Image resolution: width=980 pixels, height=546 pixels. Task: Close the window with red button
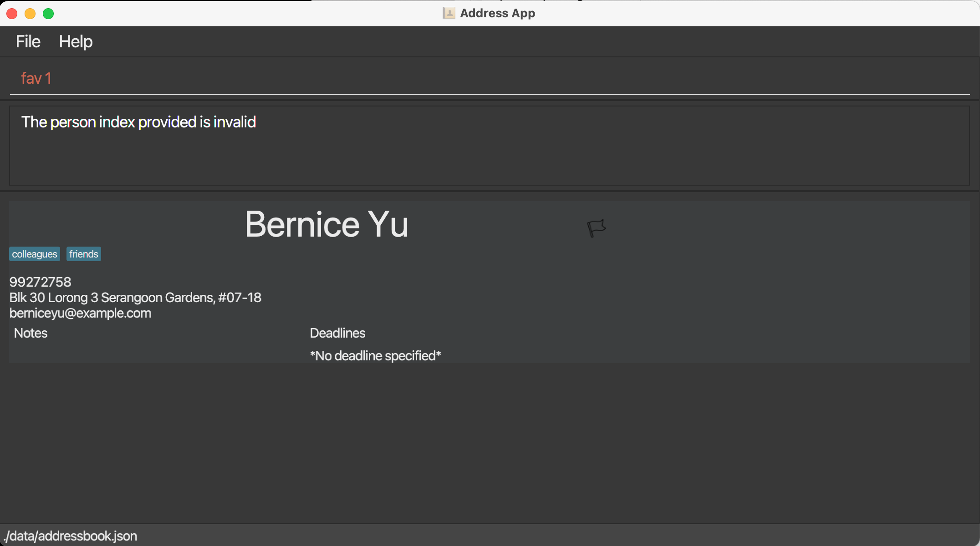point(12,14)
